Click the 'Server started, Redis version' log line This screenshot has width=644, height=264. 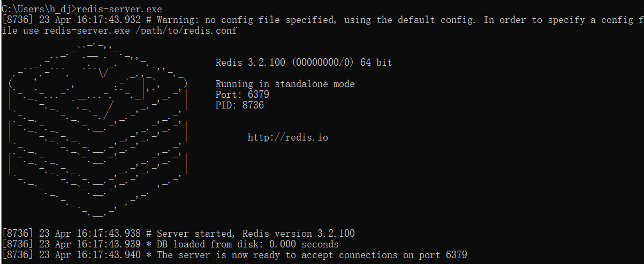coord(255,234)
